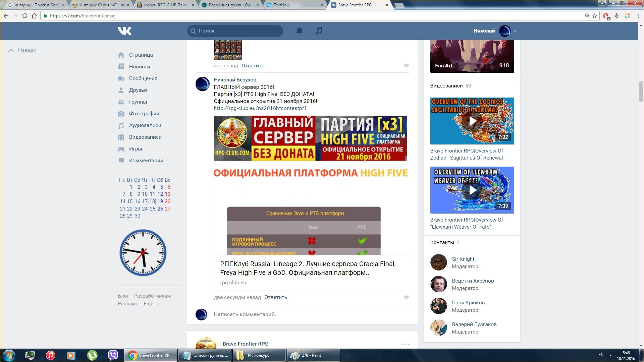Switch EN language indicator in tray

pyautogui.click(x=601, y=355)
